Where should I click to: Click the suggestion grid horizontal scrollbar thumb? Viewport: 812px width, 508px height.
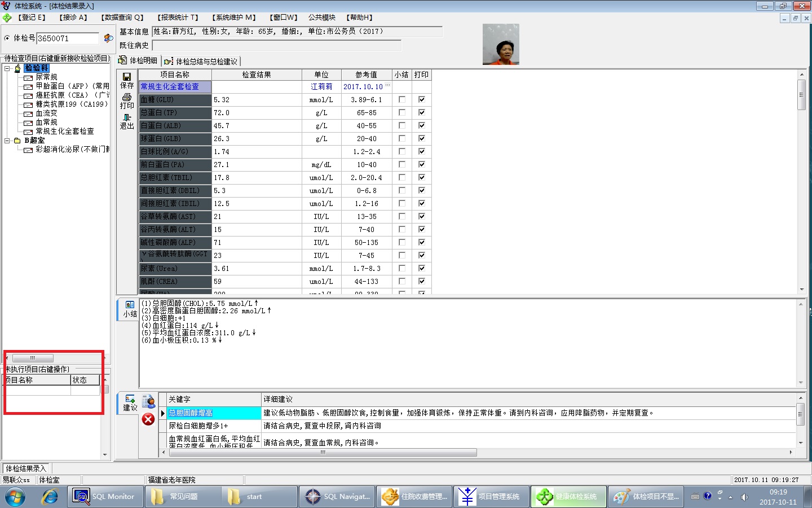coord(322,452)
